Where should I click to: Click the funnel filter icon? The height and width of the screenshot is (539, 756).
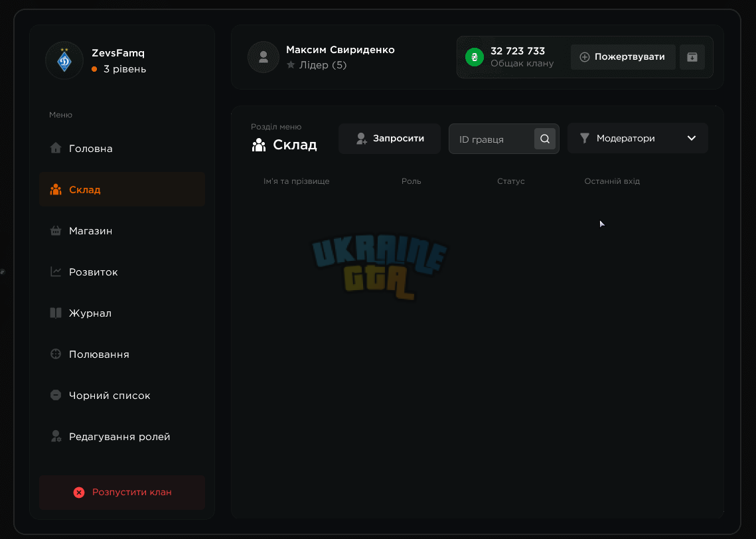point(584,138)
